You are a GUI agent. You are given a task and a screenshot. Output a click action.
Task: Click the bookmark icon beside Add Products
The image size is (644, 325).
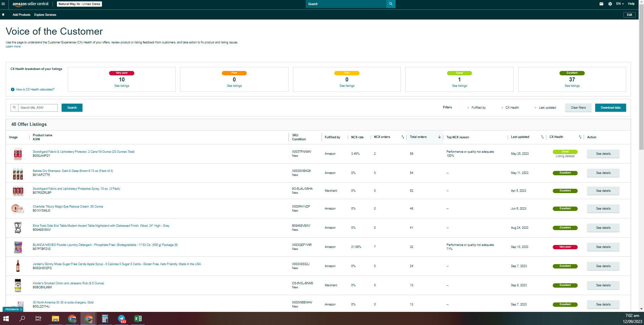tap(3, 15)
